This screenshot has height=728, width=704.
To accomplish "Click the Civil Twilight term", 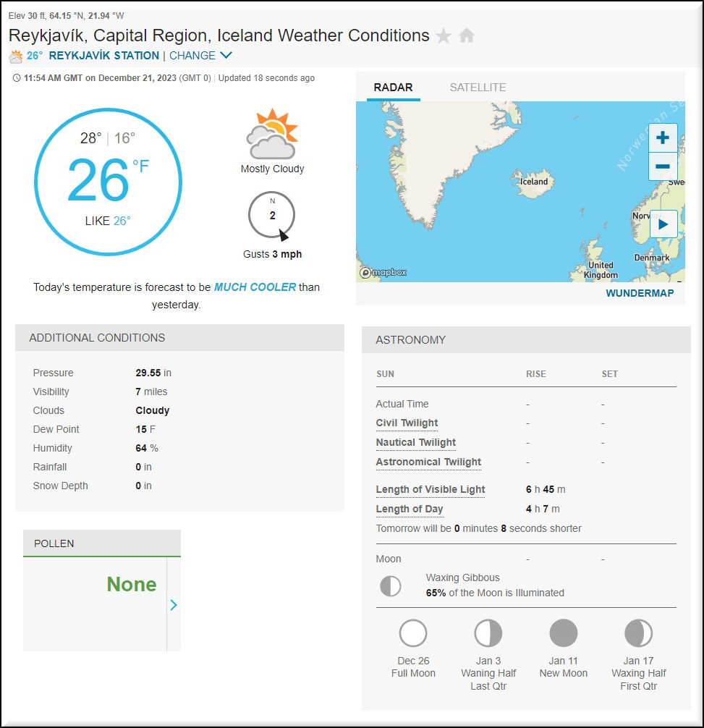I will pos(407,423).
